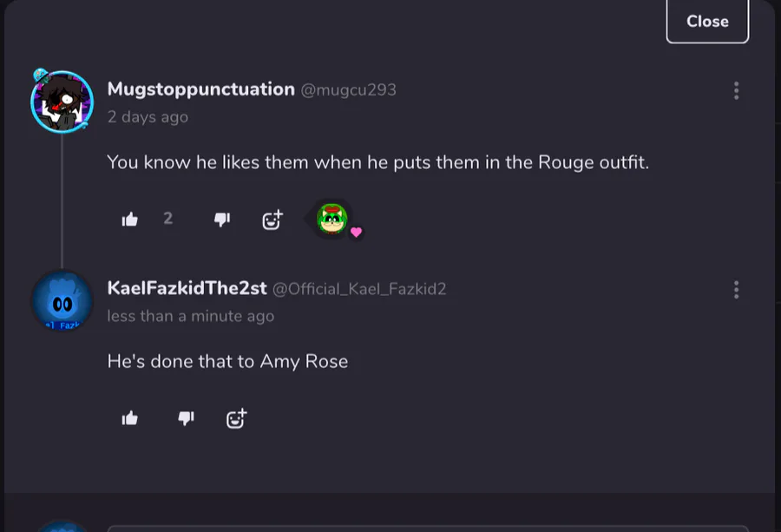Click the KaelFazkidThe2st username
The height and width of the screenshot is (532, 781).
(187, 288)
